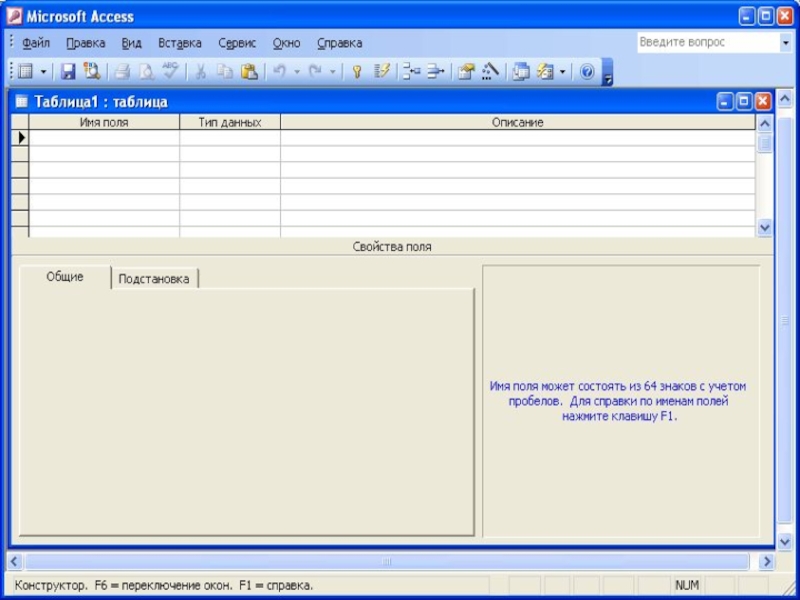Open the Файл menu
This screenshot has height=600, width=800.
[x=36, y=43]
